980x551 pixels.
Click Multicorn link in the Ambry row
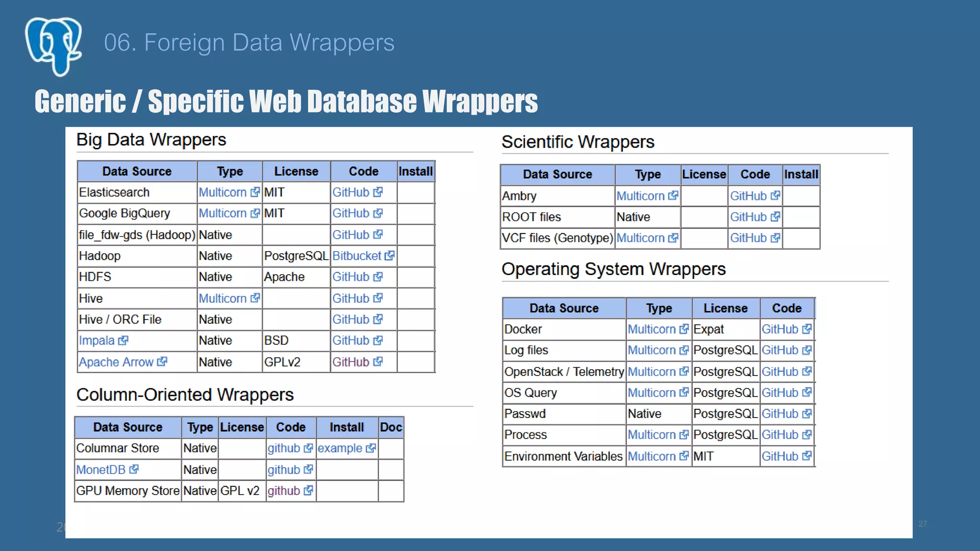647,196
